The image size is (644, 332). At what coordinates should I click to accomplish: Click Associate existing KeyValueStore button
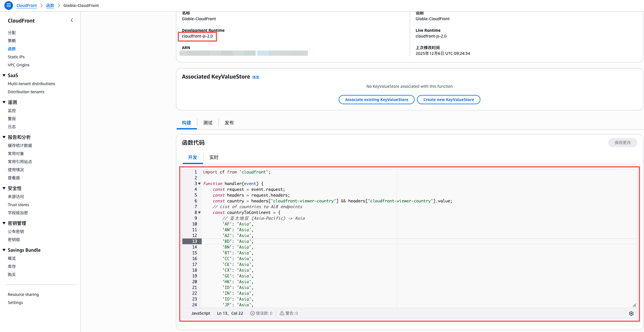point(377,100)
